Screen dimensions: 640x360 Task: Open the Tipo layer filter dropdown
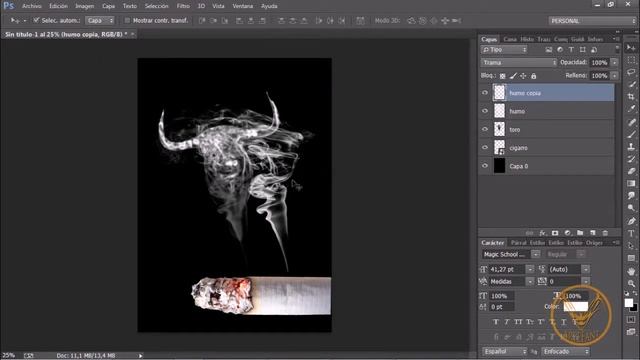click(x=504, y=50)
